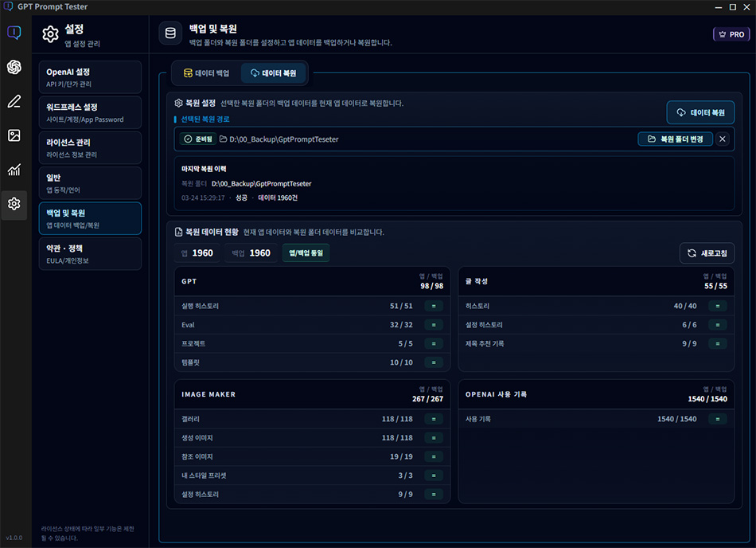Select the 데이터 복원 tab
This screenshot has width=756, height=548.
click(x=273, y=73)
